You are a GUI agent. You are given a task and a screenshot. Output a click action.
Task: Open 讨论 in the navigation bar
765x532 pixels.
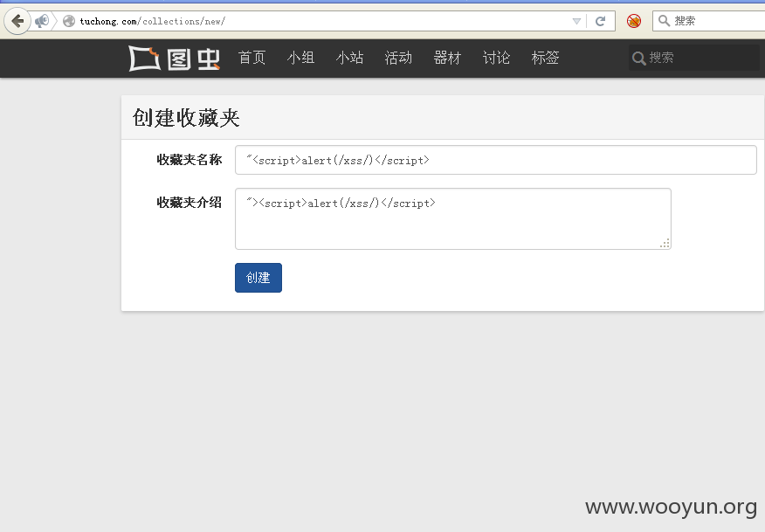[496, 58]
